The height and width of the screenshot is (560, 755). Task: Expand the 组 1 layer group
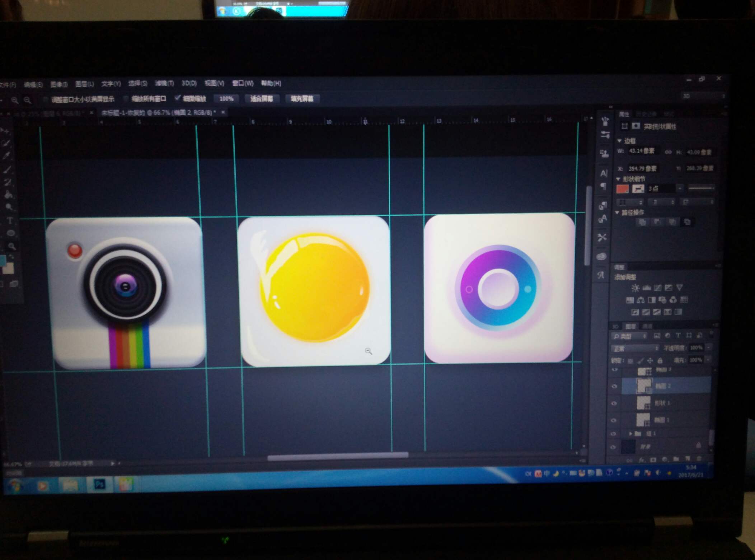[630, 434]
